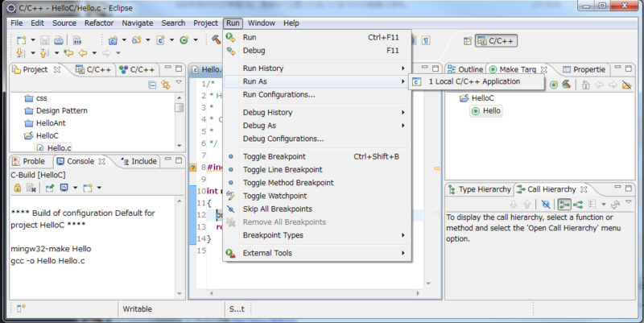Open the Back history dropdown arrow
This screenshot has height=323, width=644.
click(94, 53)
